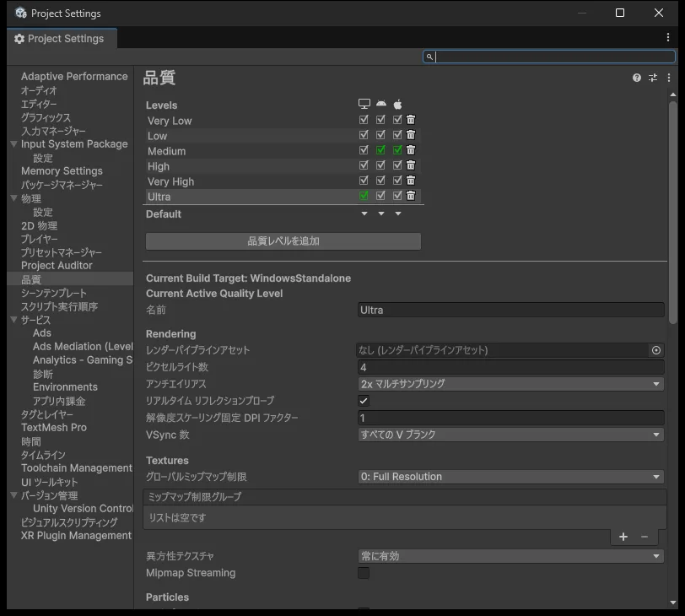685x616 pixels.
Task: Open the グローバルミップマップ制限 dropdown
Action: [x=510, y=477]
